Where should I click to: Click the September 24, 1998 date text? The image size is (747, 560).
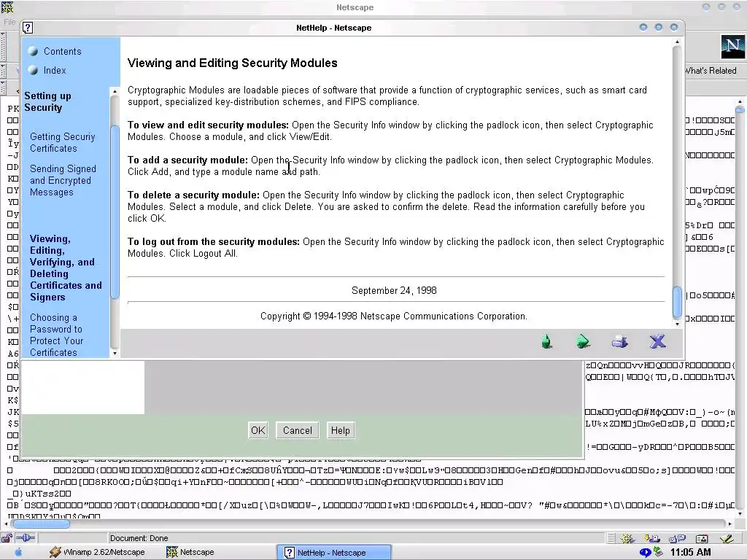point(394,290)
